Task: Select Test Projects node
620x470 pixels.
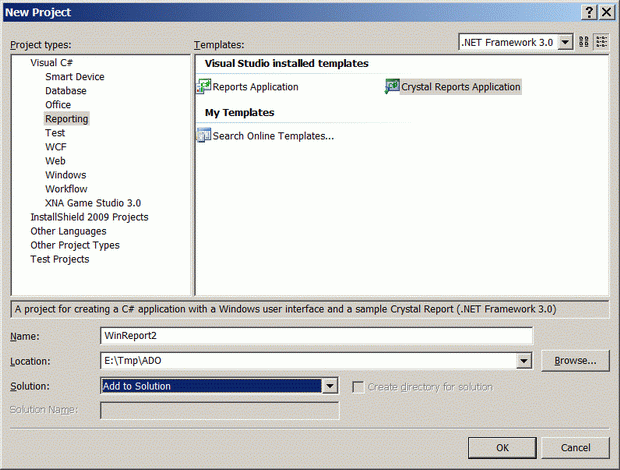Action: [x=60, y=259]
